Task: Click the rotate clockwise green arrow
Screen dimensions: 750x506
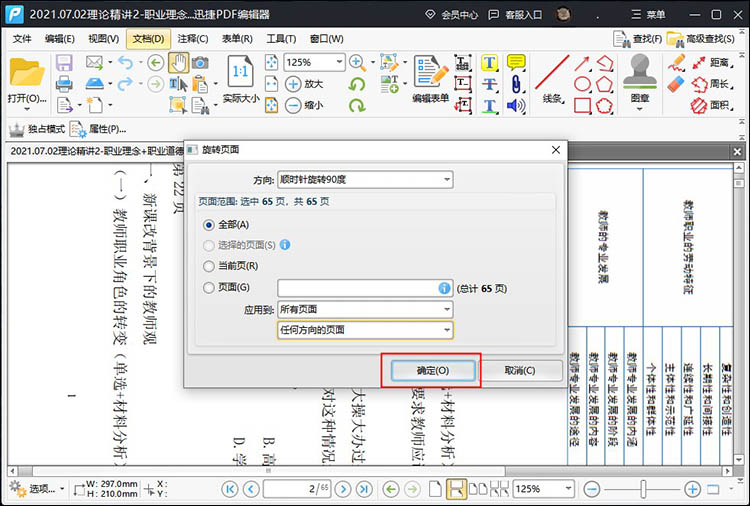Action: coord(357,105)
